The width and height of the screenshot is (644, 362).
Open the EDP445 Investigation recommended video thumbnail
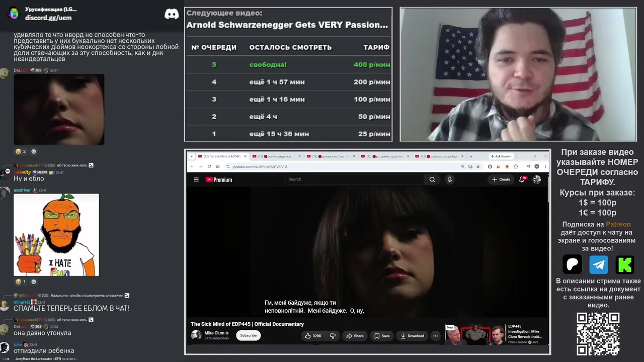tap(475, 334)
